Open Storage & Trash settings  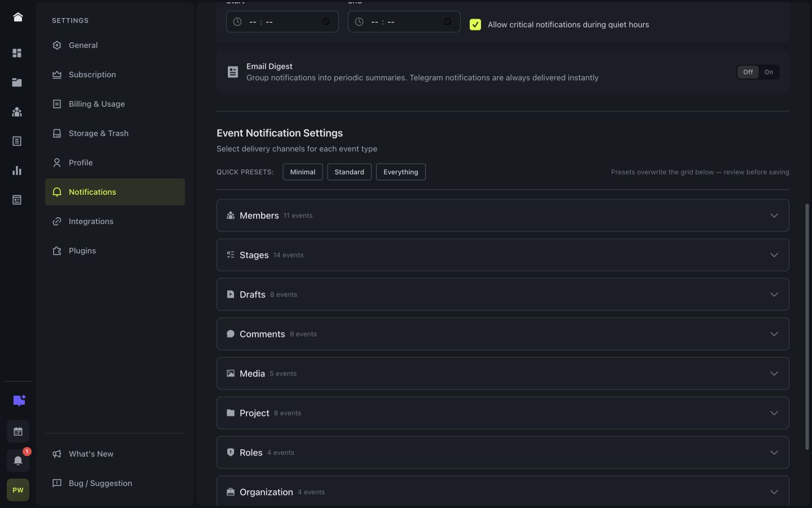click(x=115, y=133)
